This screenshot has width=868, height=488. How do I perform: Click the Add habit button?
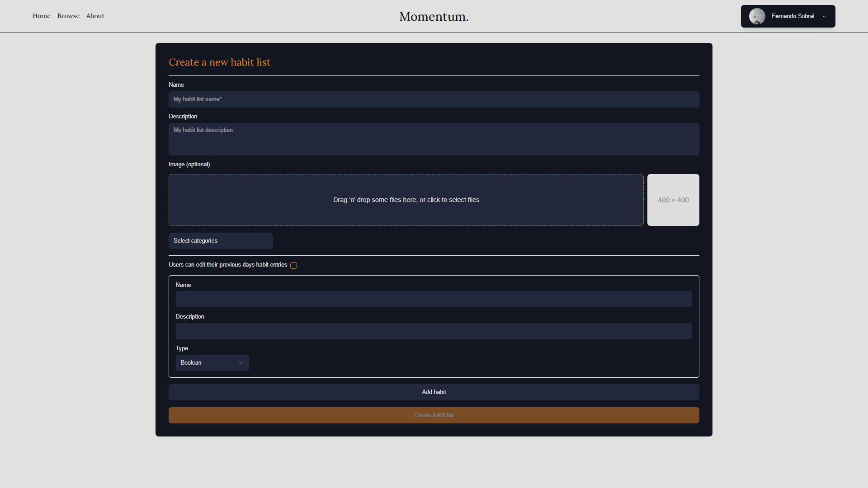[x=434, y=392]
